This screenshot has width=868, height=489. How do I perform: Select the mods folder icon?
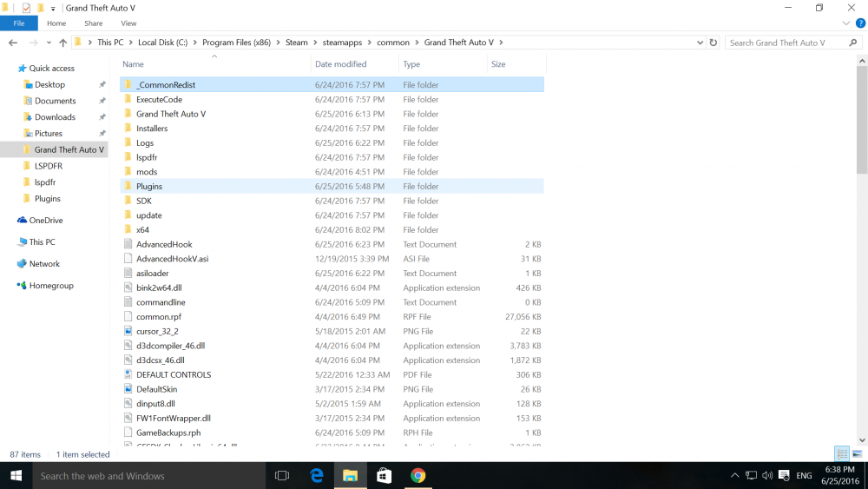click(x=128, y=172)
